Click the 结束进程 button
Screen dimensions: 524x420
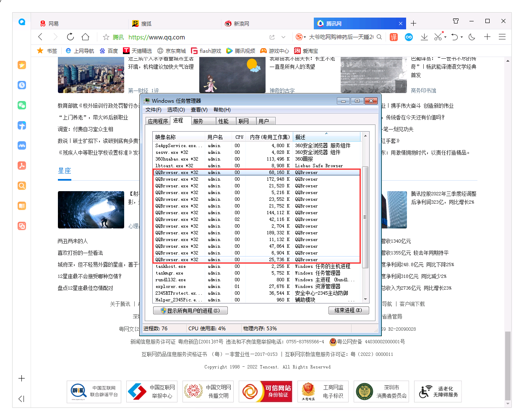pos(349,311)
